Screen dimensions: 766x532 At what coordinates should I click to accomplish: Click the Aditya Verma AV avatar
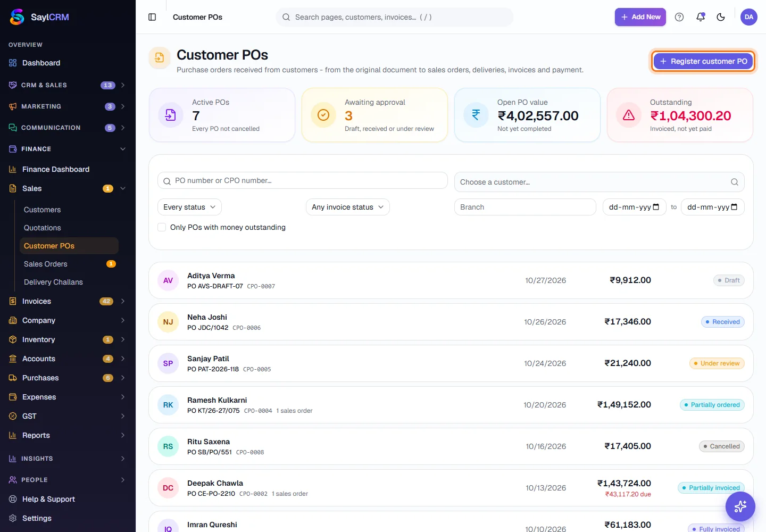168,280
